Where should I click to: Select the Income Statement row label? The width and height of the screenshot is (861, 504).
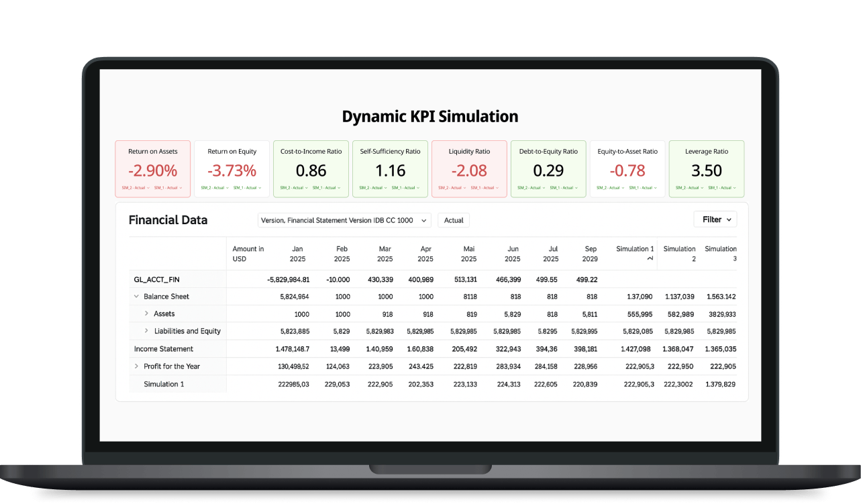pos(163,349)
